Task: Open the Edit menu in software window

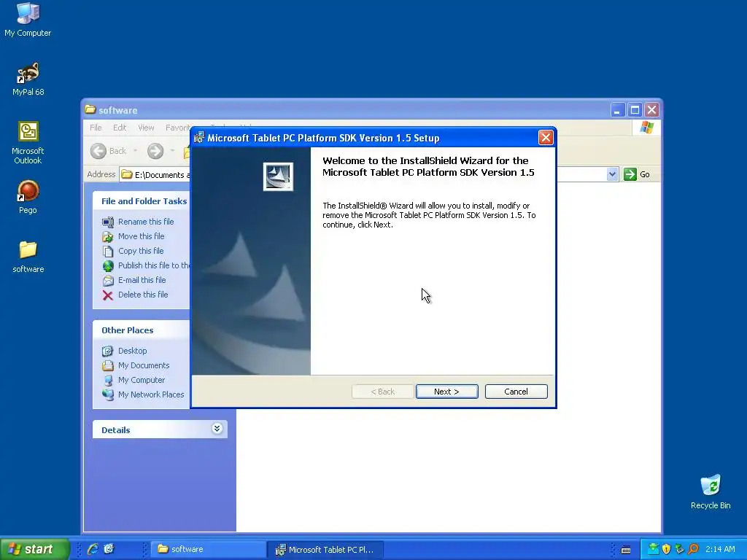Action: click(x=120, y=128)
